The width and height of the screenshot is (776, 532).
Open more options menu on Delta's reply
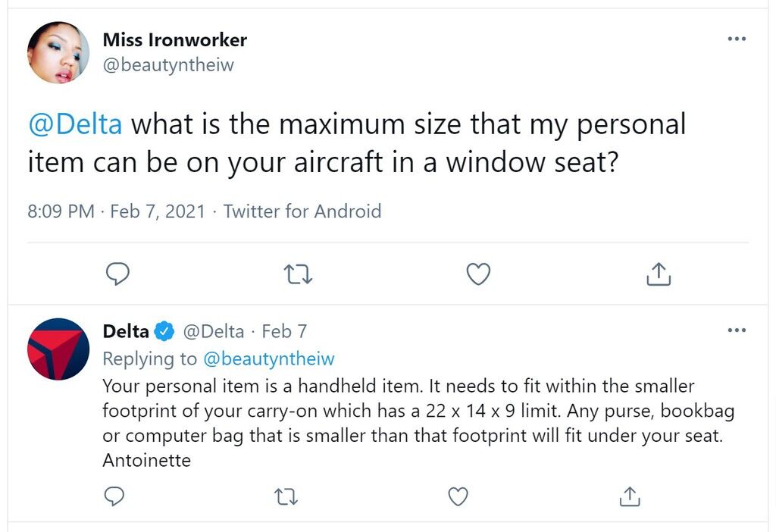[737, 330]
